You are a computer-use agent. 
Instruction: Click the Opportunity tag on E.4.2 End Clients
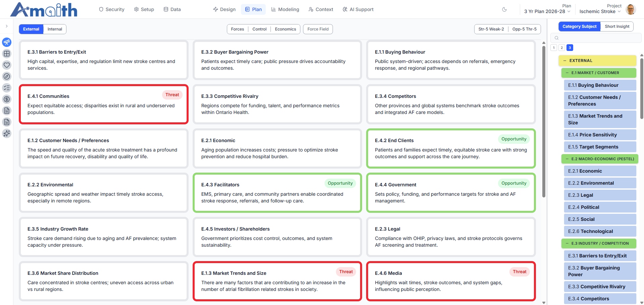[514, 139]
